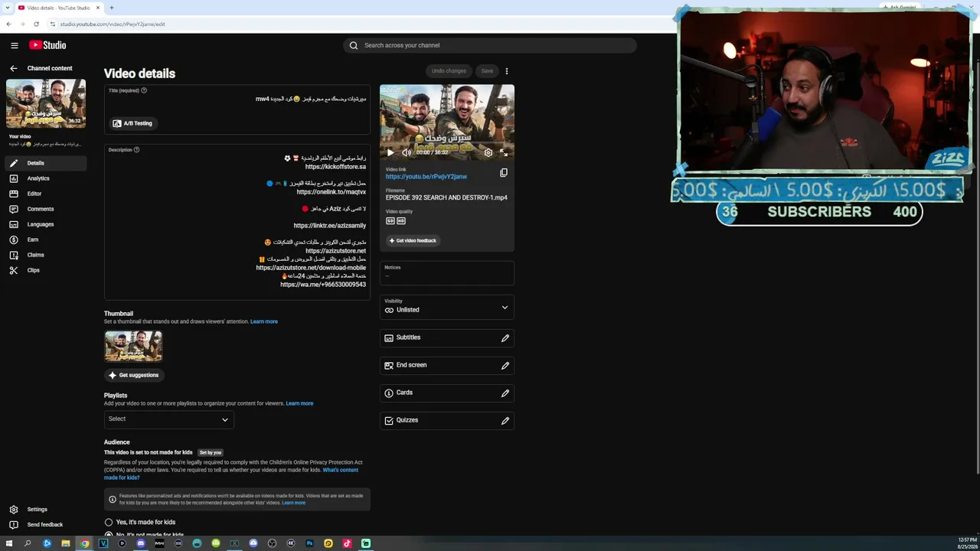
Task: Select the current video thumbnail image
Action: point(133,346)
